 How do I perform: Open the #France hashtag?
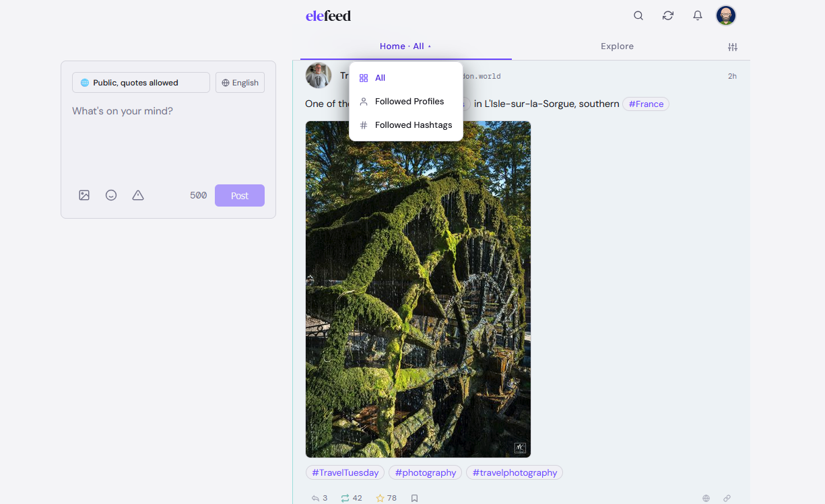coord(645,104)
